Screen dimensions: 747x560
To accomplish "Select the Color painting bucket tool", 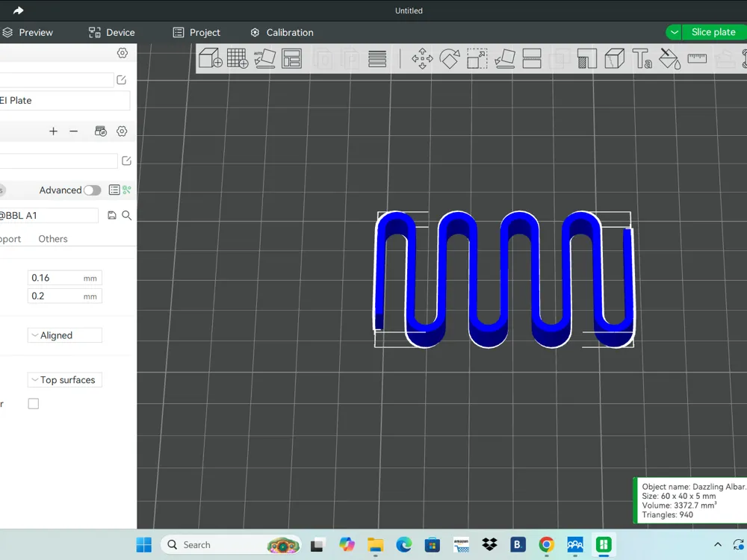I will 669,58.
